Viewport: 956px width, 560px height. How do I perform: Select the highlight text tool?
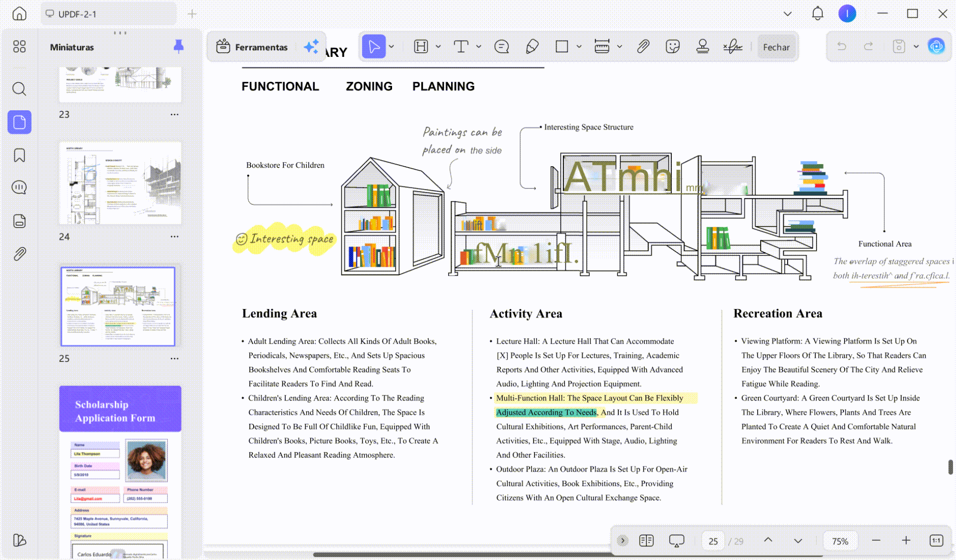pyautogui.click(x=421, y=47)
